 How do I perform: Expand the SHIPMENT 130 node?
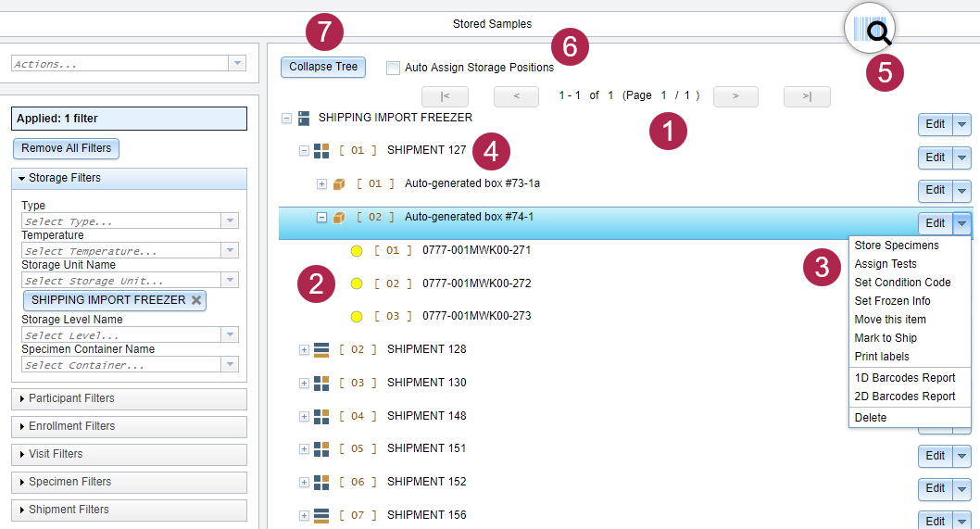coord(304,383)
